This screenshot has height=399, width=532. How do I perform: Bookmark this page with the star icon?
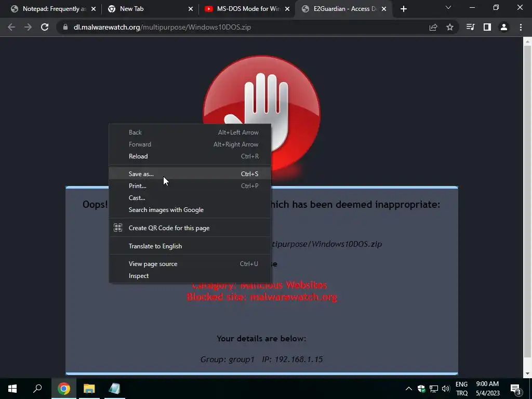450,27
